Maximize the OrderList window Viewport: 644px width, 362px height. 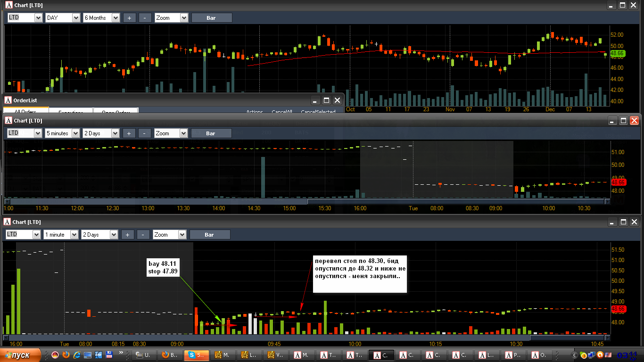326,100
